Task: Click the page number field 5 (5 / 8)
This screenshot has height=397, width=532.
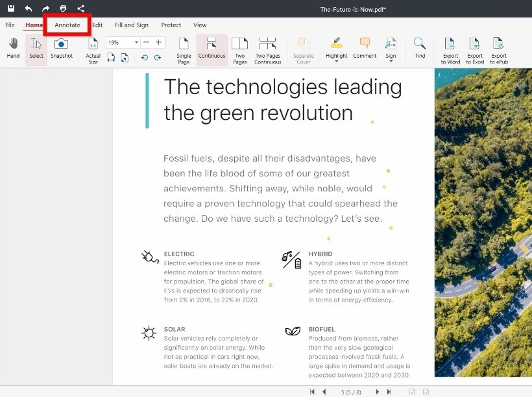Action: 351,392
